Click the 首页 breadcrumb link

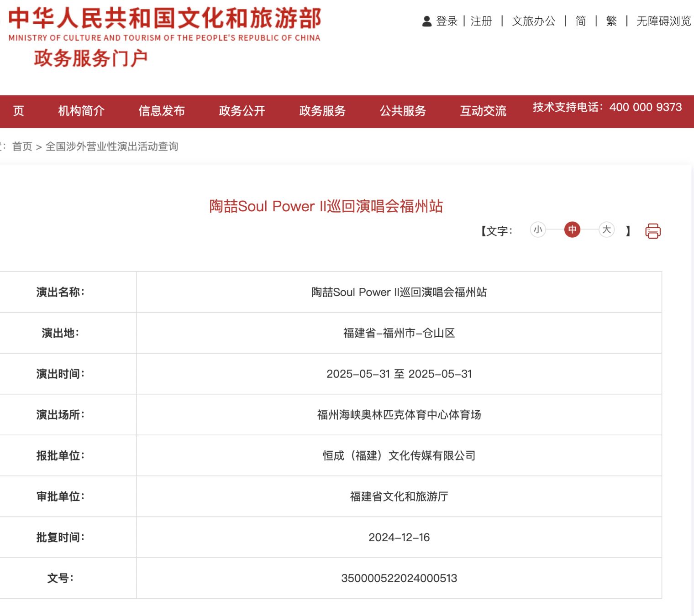[x=22, y=146]
